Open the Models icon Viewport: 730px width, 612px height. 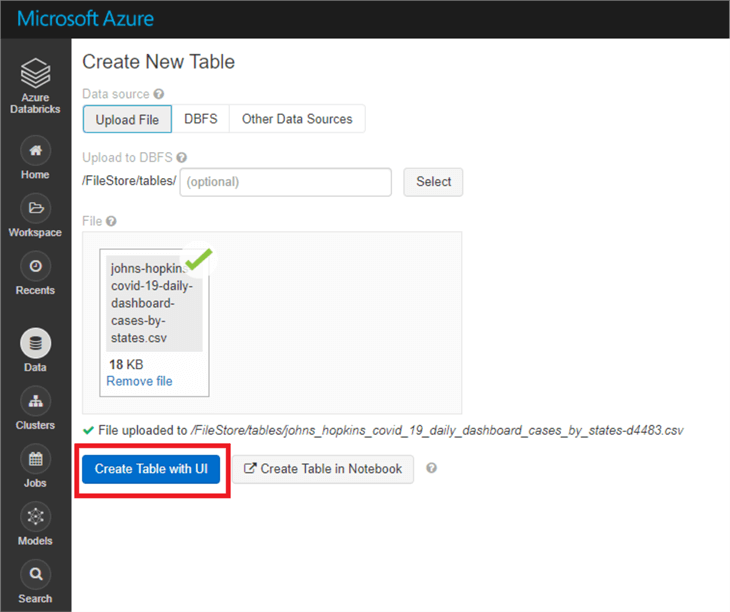coord(35,517)
